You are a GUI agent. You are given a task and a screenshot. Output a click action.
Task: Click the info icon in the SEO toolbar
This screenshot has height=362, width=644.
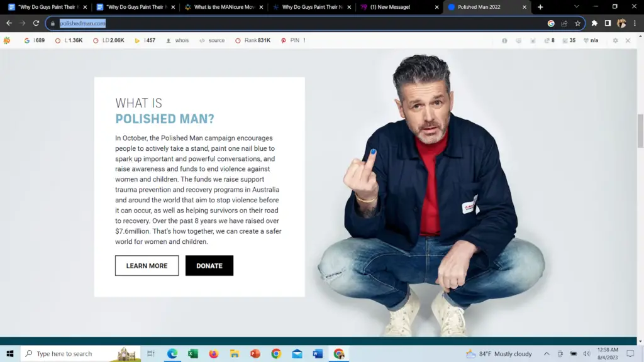[504, 40]
